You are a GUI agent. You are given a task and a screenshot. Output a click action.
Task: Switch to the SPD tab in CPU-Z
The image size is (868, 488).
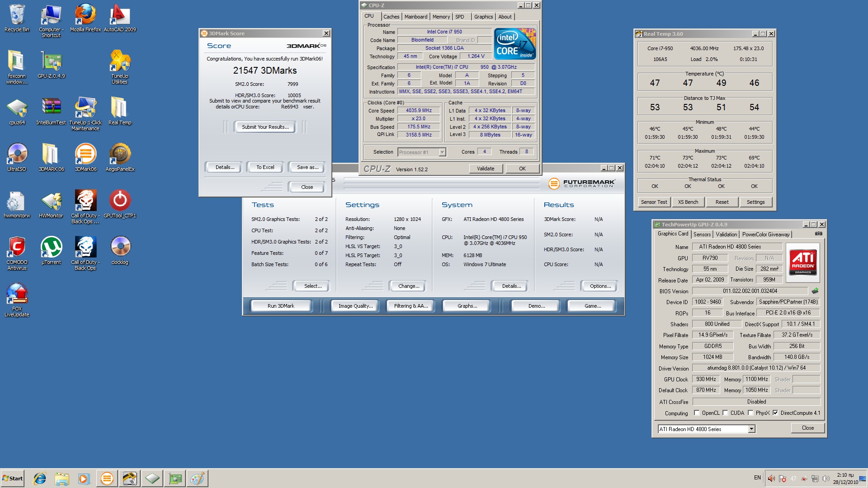point(460,17)
